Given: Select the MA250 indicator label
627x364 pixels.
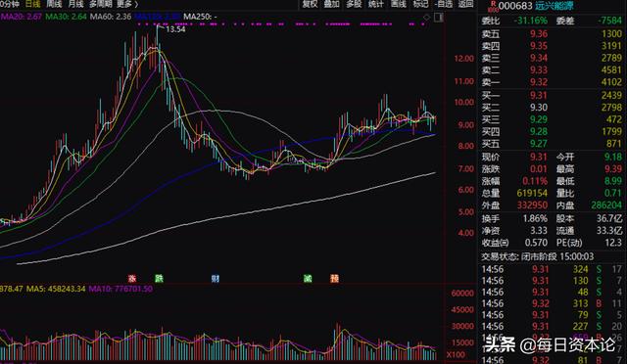Looking at the screenshot, I should coord(200,17).
